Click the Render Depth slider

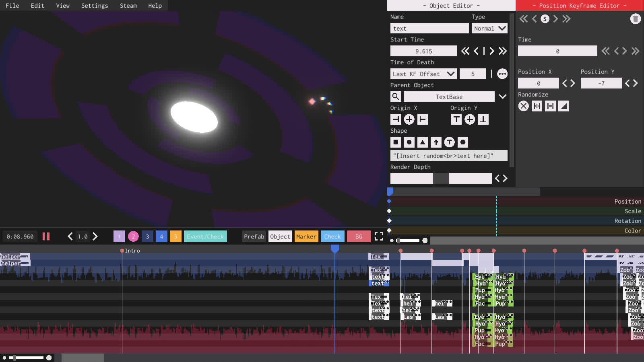(x=441, y=179)
